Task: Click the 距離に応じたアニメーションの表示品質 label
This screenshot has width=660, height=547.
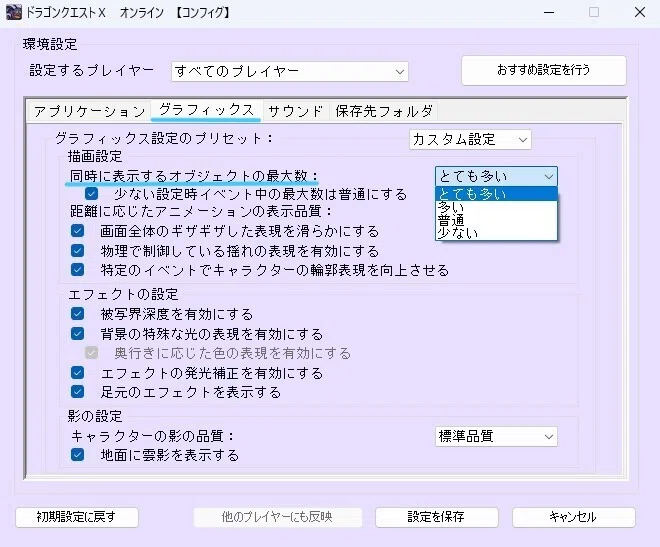Action: [201, 211]
